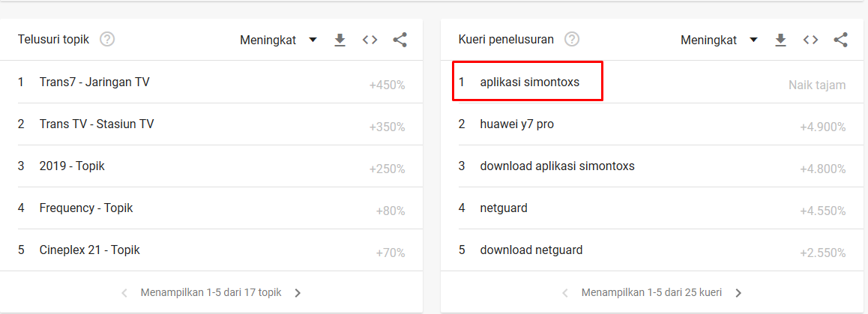Select the huawei y7 pro query

(x=516, y=124)
